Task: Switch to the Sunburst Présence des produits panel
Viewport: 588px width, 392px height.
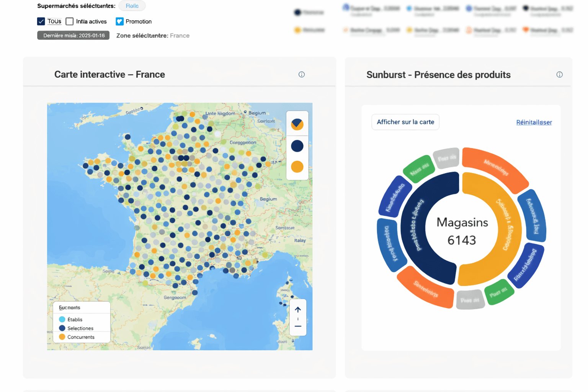Action: click(x=438, y=75)
